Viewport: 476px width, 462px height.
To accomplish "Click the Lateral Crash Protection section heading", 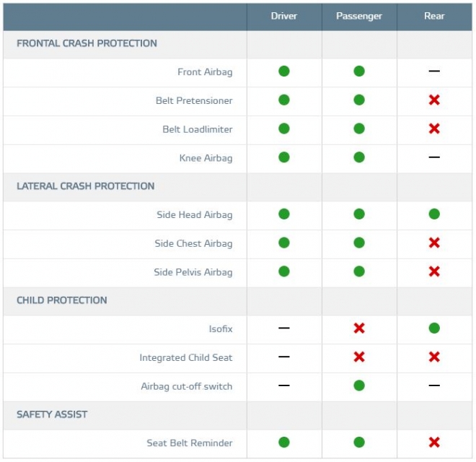I will (x=85, y=186).
